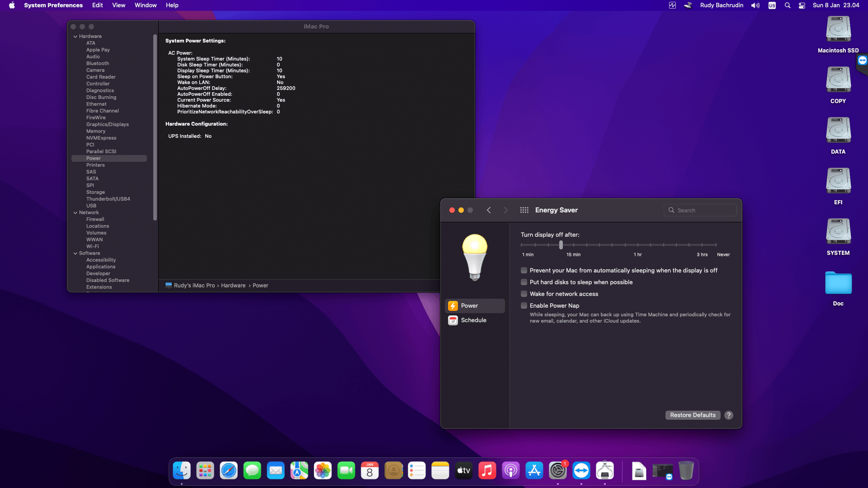Select Memory in the hardware list
Screen dimensions: 868x488
pos(96,131)
